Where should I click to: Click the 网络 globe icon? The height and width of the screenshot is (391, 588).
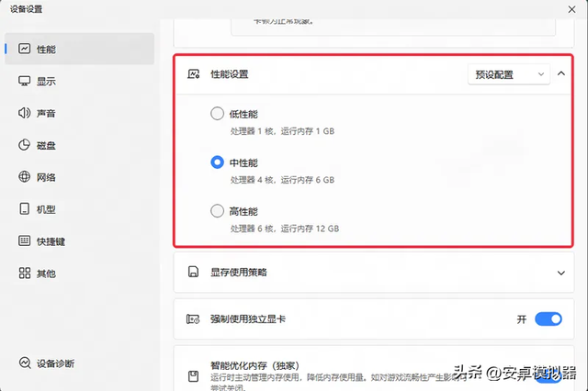point(25,177)
